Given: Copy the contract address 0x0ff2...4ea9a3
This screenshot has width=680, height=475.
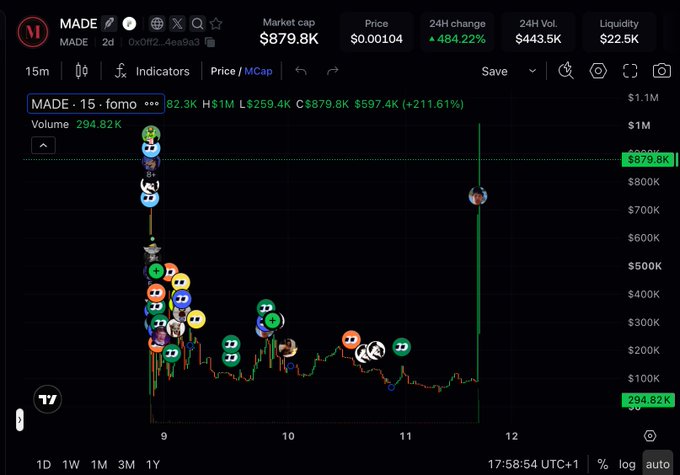Looking at the screenshot, I should point(210,42).
